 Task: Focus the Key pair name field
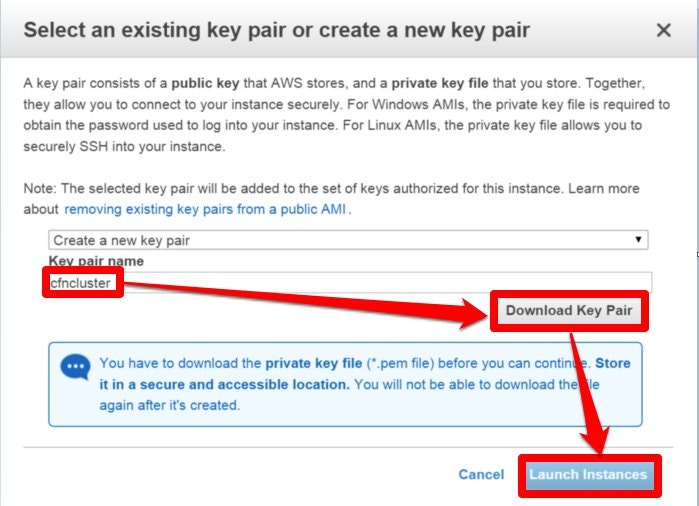[x=350, y=282]
